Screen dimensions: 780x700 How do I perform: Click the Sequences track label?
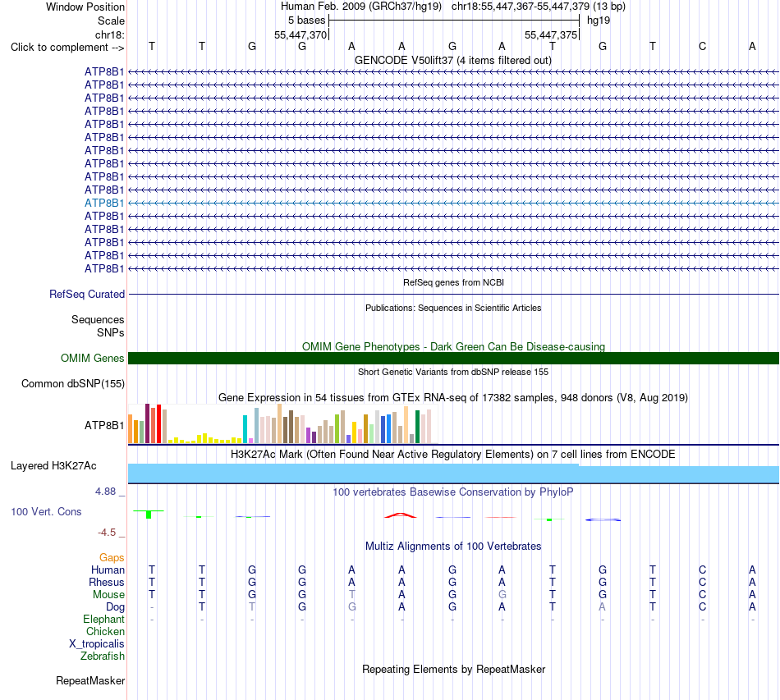(x=98, y=320)
